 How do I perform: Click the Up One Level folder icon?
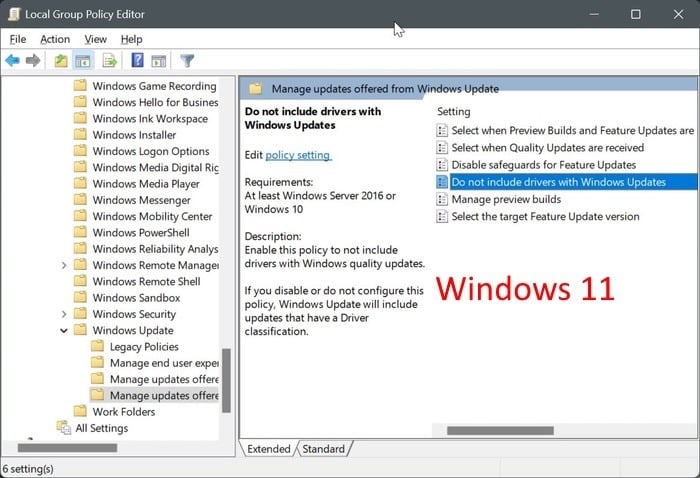pos(61,61)
